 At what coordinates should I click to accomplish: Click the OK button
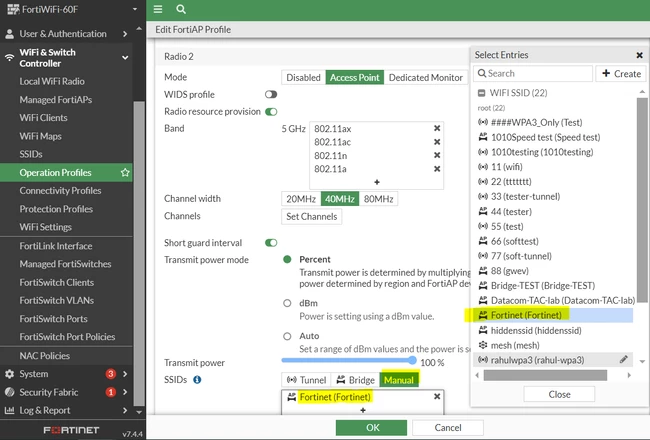(x=371, y=428)
